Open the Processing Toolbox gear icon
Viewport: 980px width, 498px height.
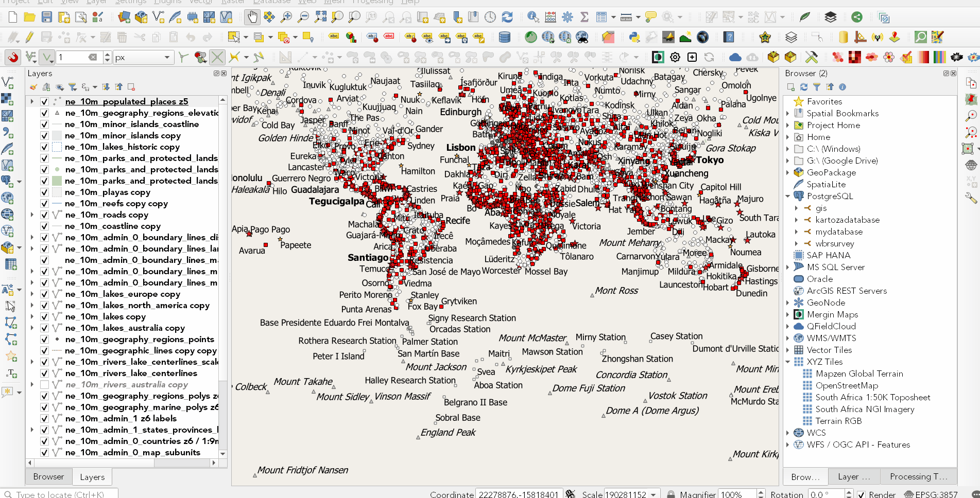coord(567,17)
